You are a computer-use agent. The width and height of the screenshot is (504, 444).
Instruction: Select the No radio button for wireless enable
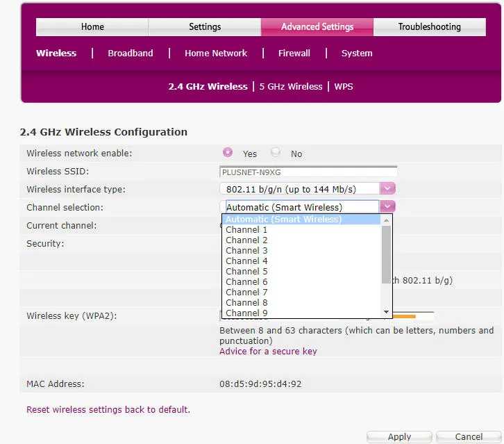coord(276,153)
